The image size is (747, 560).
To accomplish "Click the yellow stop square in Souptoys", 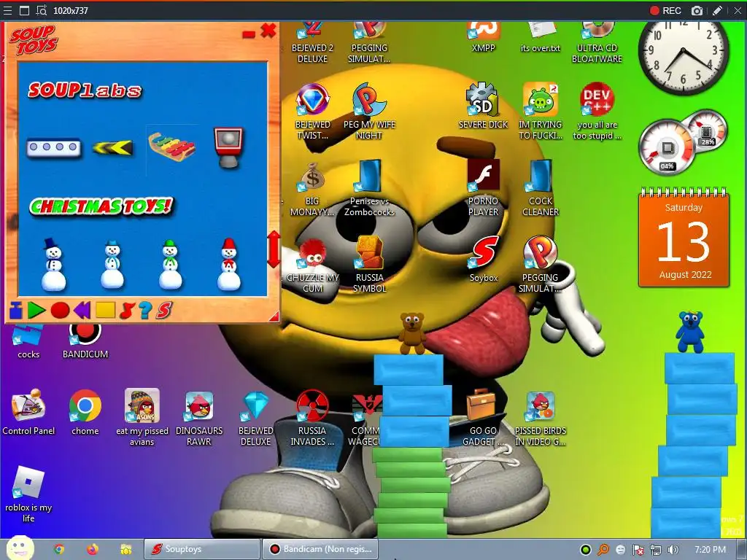I will pyautogui.click(x=105, y=310).
